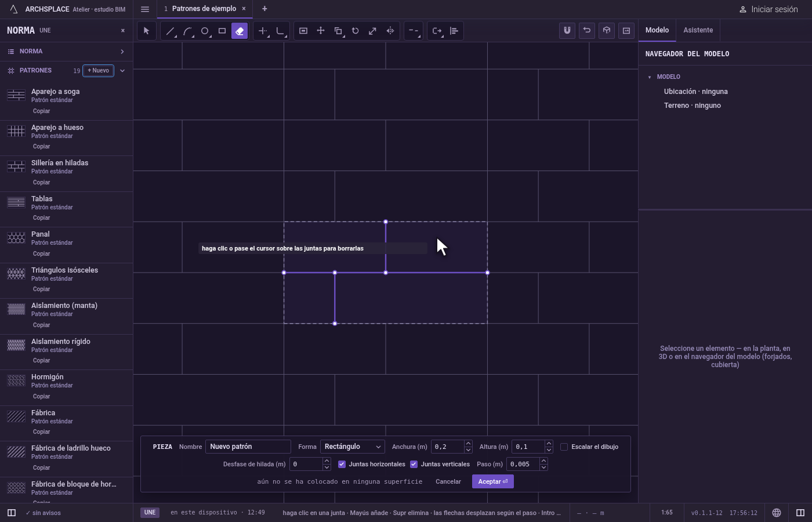Image resolution: width=812 pixels, height=522 pixels.
Task: Collapse the PATRONES section chevron
Action: click(122, 71)
